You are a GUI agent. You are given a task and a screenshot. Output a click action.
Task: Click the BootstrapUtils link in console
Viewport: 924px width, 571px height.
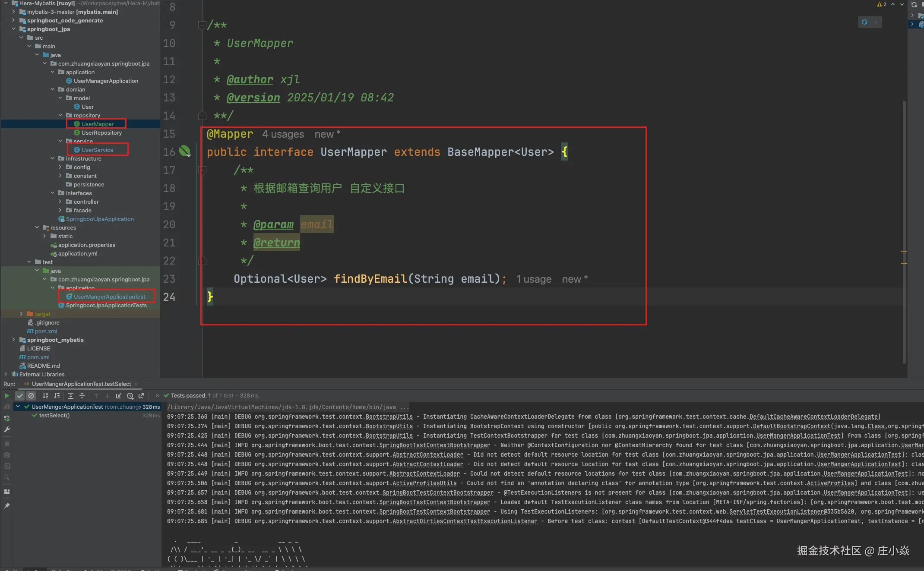point(389,416)
